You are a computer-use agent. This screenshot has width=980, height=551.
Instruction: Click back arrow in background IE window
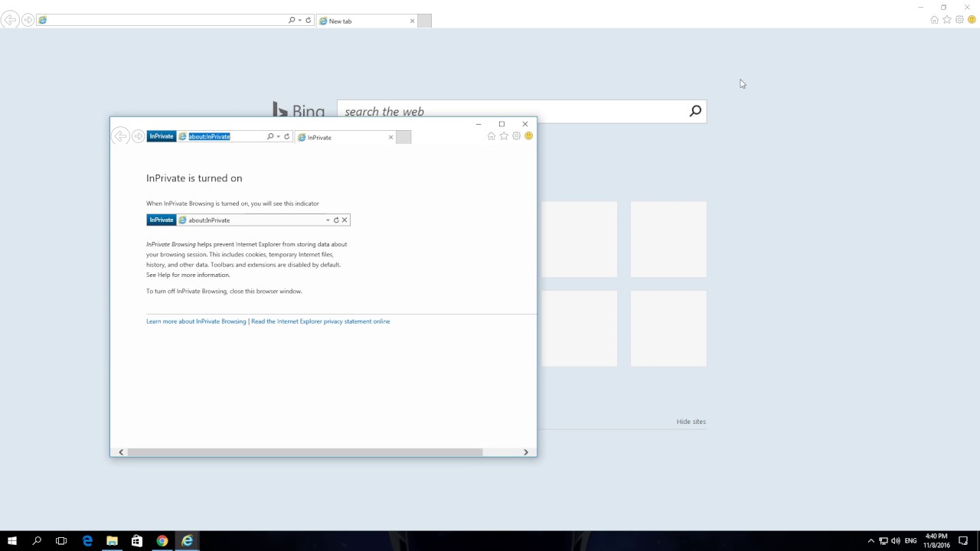tap(10, 20)
